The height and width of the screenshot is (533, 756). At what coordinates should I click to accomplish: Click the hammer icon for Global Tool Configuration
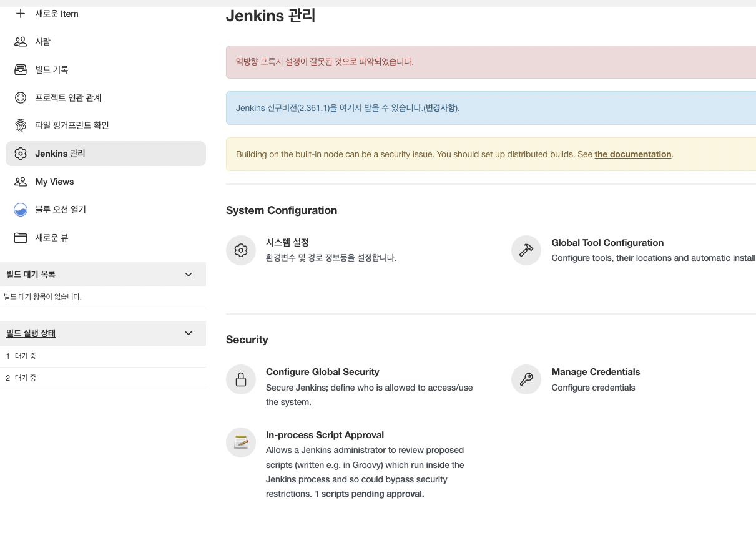point(526,250)
